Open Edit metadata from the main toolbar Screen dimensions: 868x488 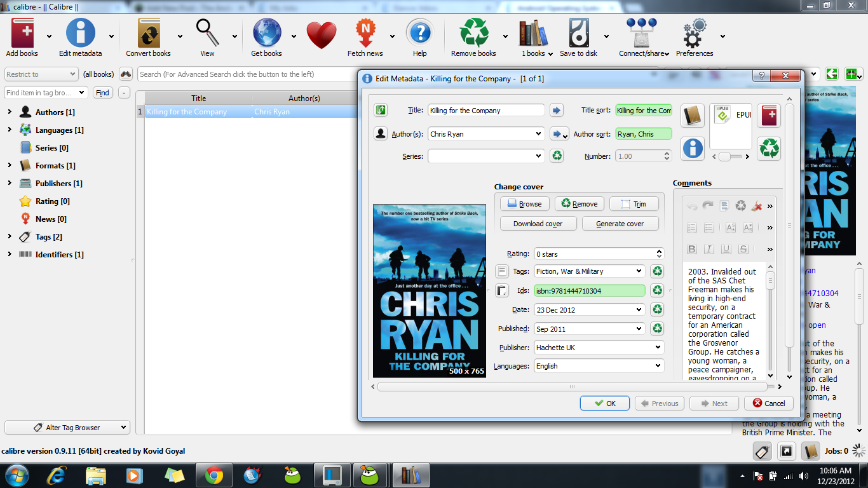coord(81,34)
